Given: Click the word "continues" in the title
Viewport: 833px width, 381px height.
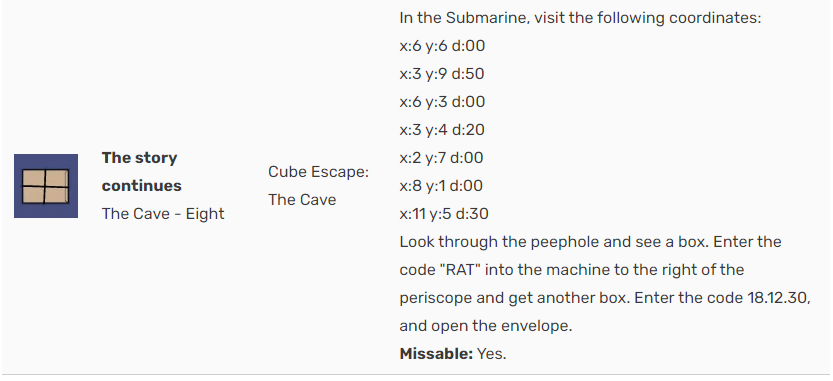Looking at the screenshot, I should (x=141, y=185).
